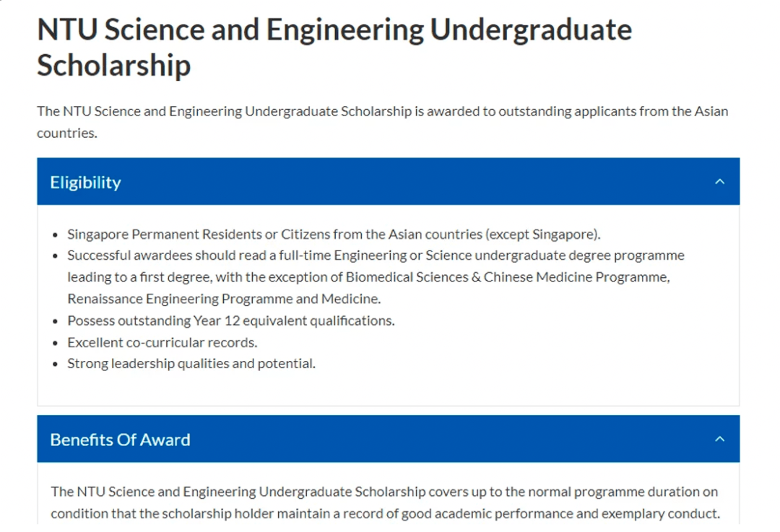
Task: Click the Excellent co-curricular records bullet
Action: 162,342
